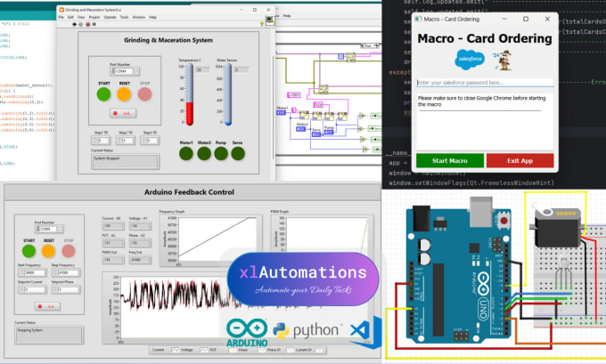Open View menu in Grinding window
The height and width of the screenshot is (364, 606).
point(81,18)
